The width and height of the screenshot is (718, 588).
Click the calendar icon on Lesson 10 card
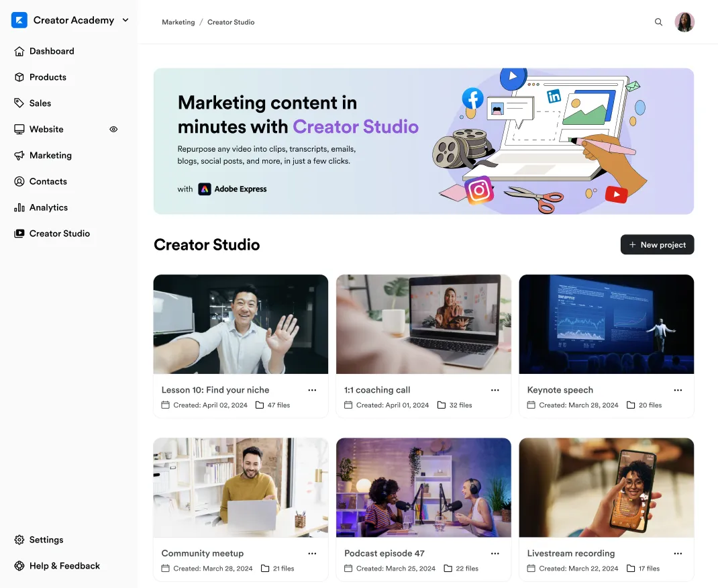[x=165, y=405]
